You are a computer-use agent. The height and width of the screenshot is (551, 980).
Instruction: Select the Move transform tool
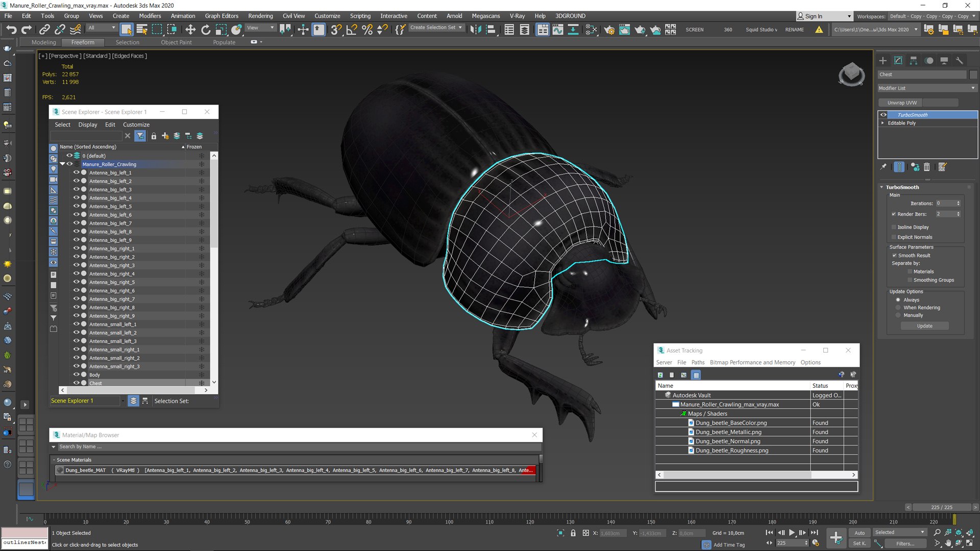[190, 30]
